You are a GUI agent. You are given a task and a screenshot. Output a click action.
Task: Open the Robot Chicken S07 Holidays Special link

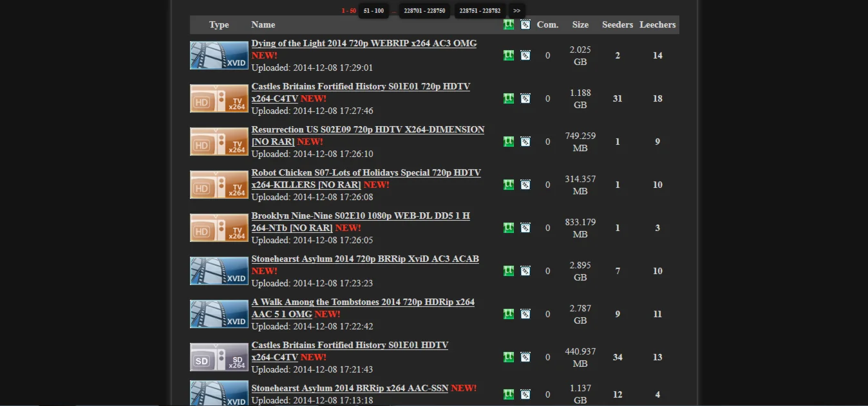(366, 172)
